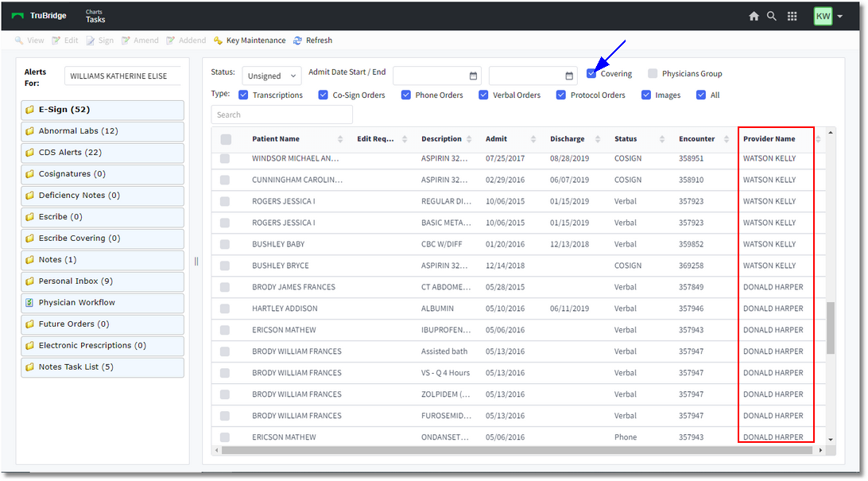This screenshot has width=868, height=481.
Task: Toggle the Phone Orders checkbox
Action: pyautogui.click(x=405, y=95)
